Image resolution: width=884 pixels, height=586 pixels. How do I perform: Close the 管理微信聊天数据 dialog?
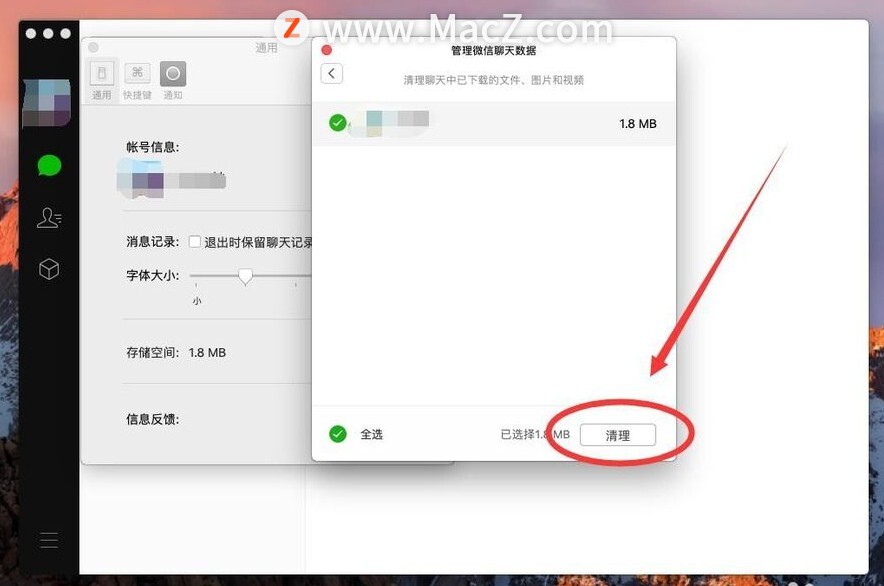tap(326, 50)
